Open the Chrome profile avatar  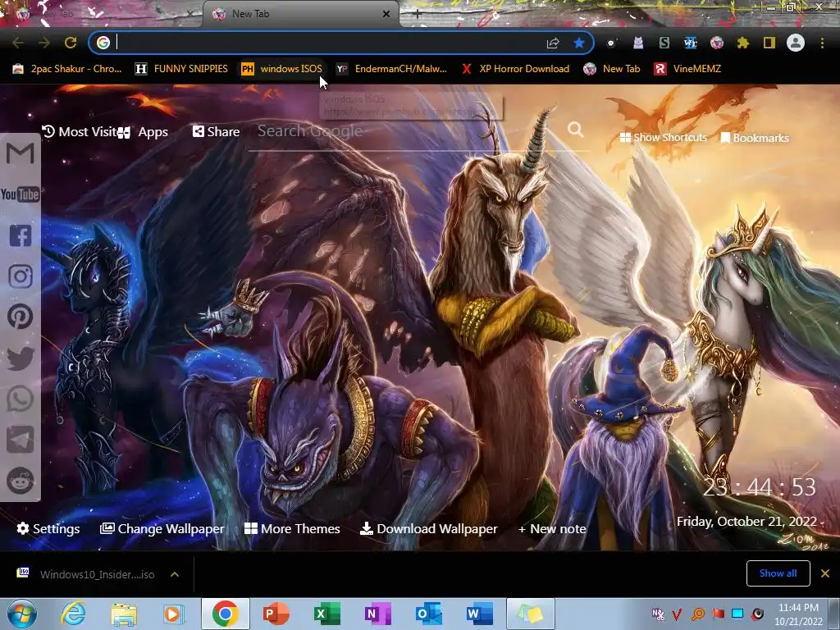click(796, 43)
